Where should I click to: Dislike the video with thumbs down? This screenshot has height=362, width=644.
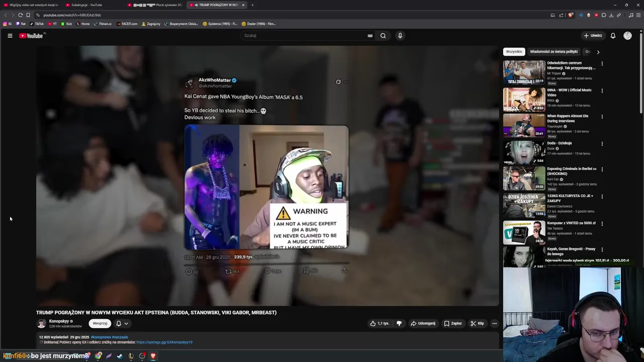(399, 323)
